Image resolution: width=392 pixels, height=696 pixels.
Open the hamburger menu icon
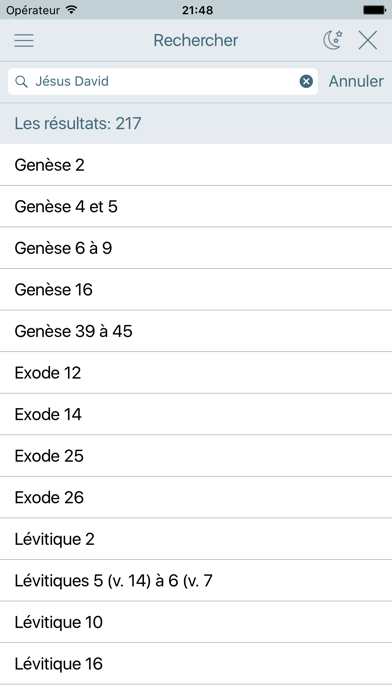coord(24,40)
